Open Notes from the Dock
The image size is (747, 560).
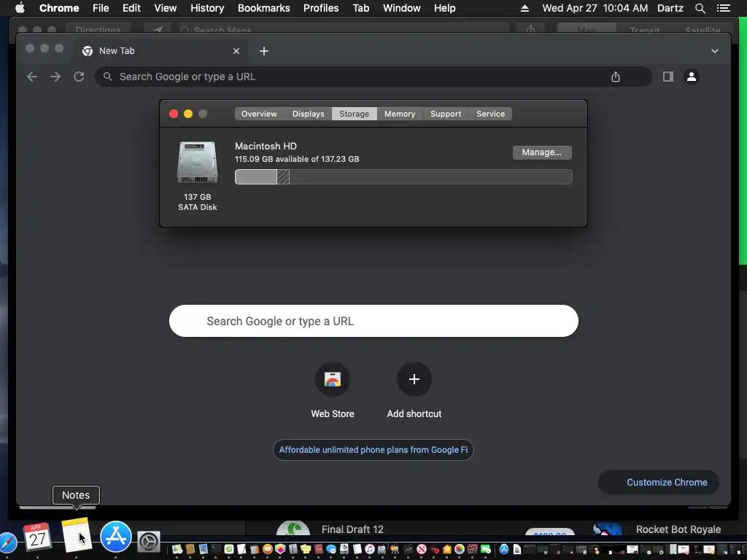[x=76, y=536]
